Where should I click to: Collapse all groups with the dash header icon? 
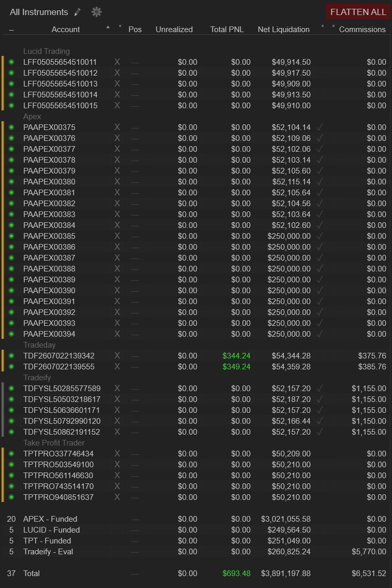pos(11,30)
